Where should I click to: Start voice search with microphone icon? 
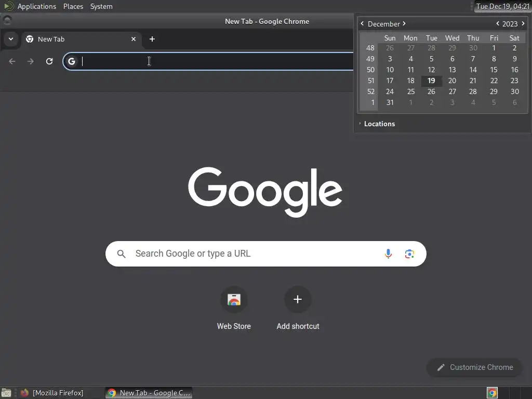point(388,254)
